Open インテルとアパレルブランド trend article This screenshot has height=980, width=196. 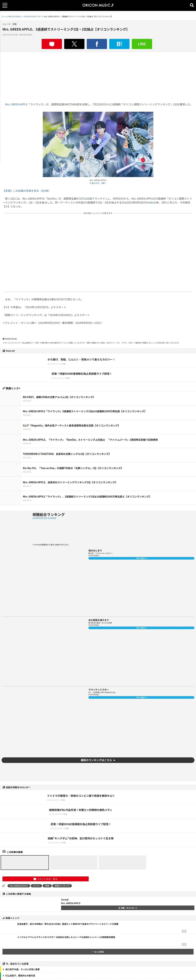pos(66,937)
